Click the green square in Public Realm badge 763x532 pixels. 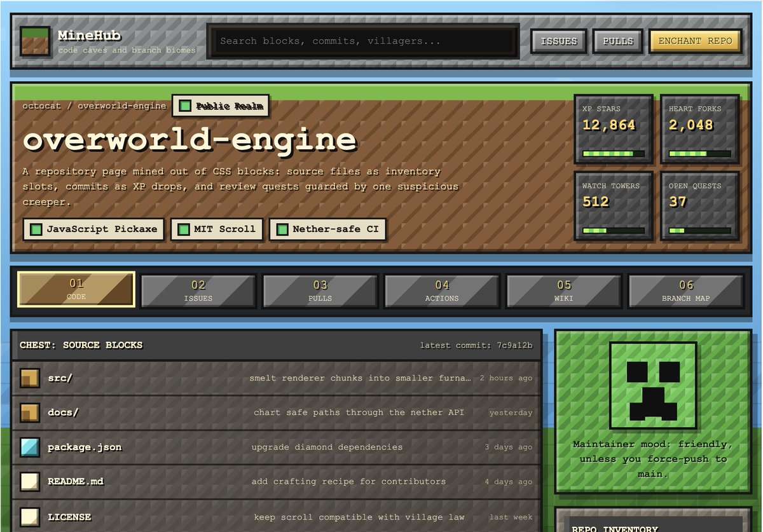click(184, 106)
